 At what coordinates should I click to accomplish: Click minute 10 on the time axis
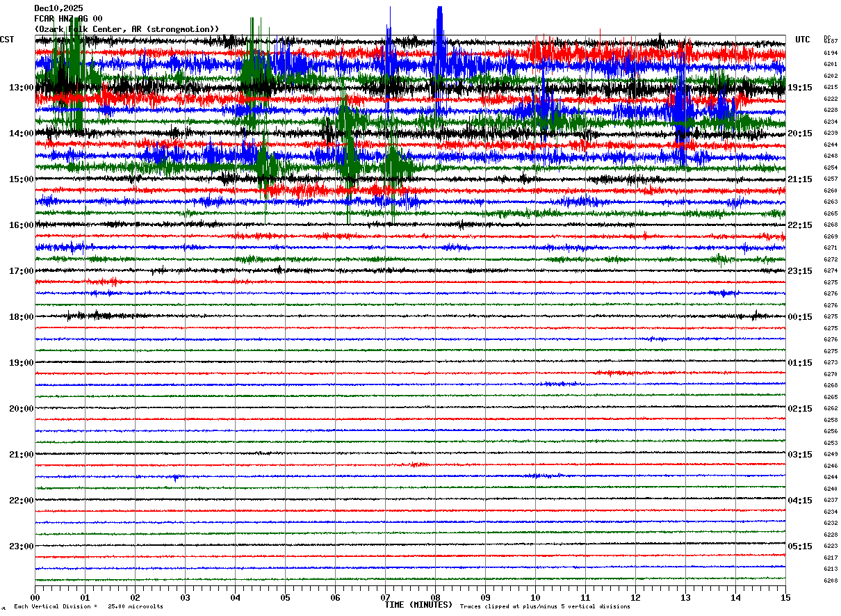point(535,597)
